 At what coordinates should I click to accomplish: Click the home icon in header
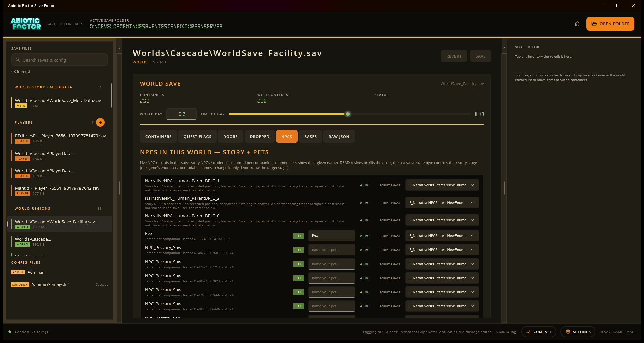pos(577,24)
